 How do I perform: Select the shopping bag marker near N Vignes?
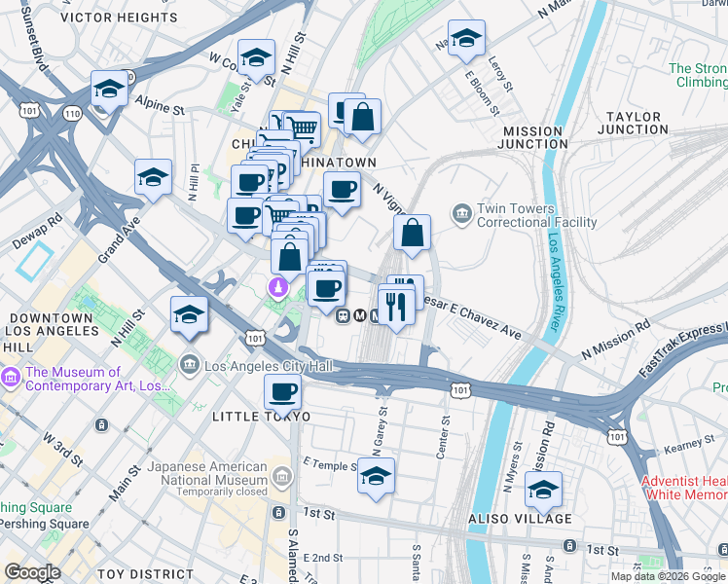click(412, 234)
